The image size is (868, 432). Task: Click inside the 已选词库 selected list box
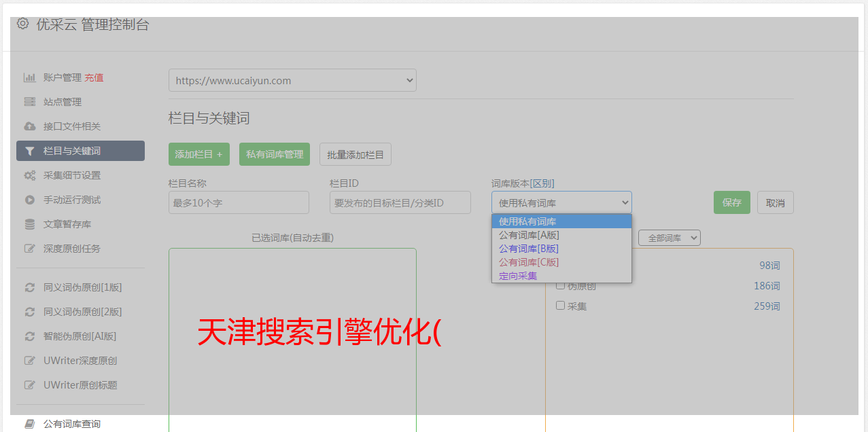point(292,340)
